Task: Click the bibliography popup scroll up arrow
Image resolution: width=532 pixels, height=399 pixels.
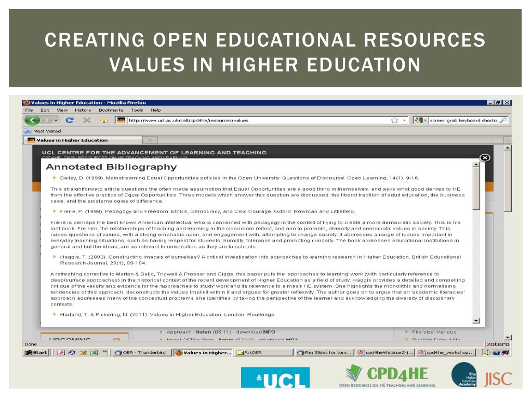Action: click(x=476, y=165)
